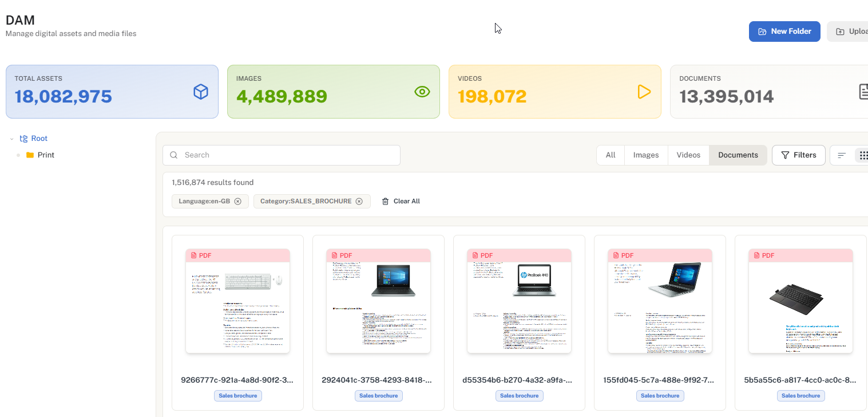
Task: Select the Root tree item
Action: 39,139
